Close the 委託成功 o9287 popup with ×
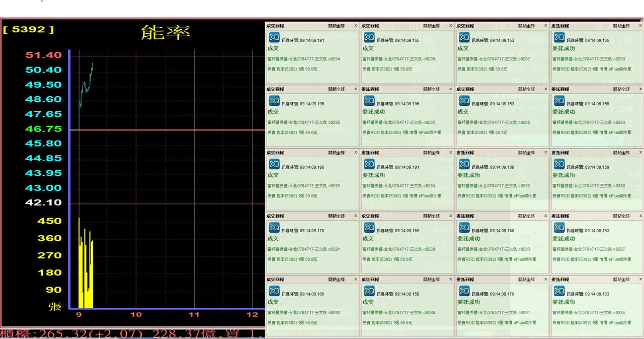 (641, 216)
